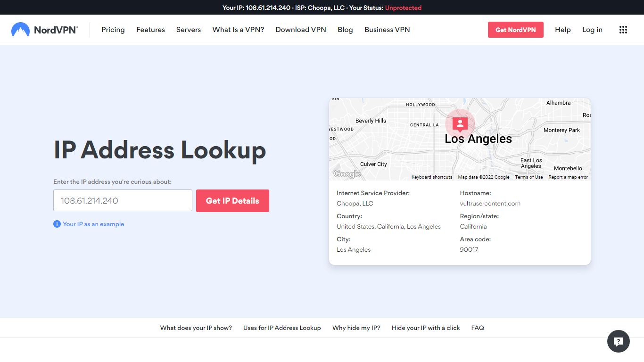The image size is (644, 362).
Task: Jump to Why hide my IP?
Action: click(356, 328)
